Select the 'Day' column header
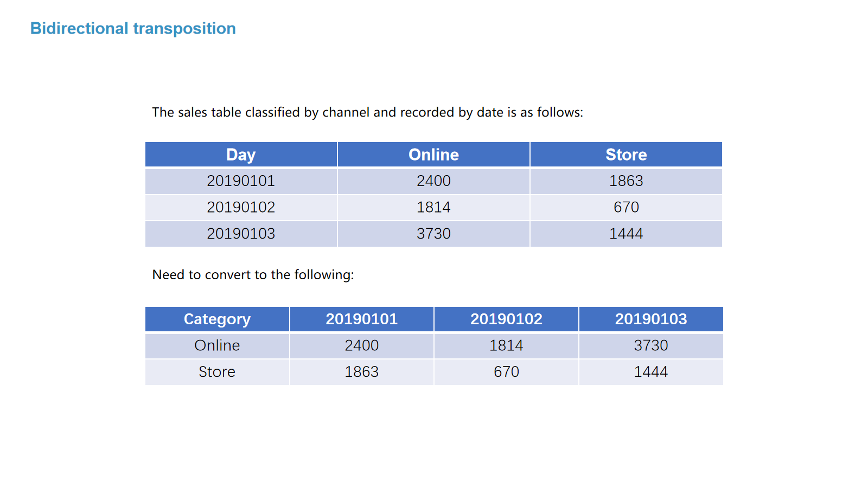This screenshot has height=488, width=868. point(241,155)
